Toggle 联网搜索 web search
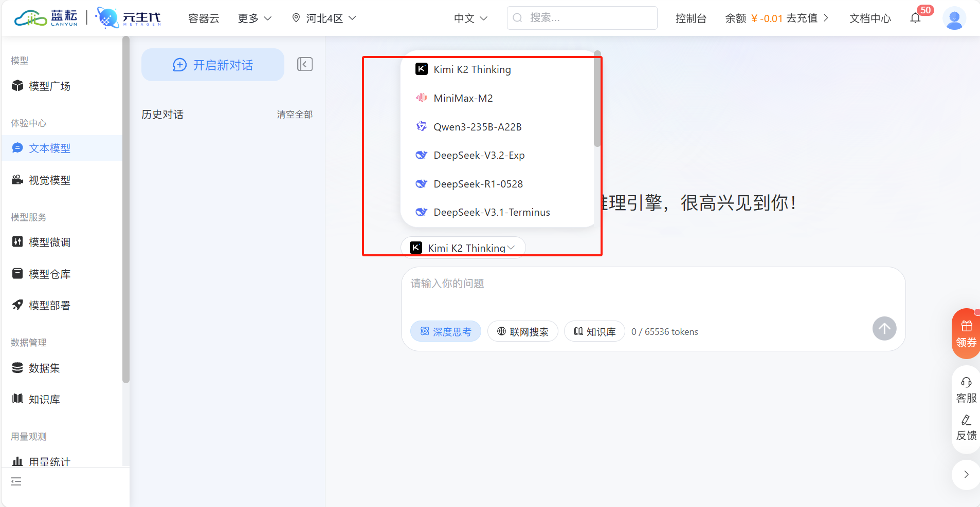The image size is (980, 507). (x=523, y=331)
